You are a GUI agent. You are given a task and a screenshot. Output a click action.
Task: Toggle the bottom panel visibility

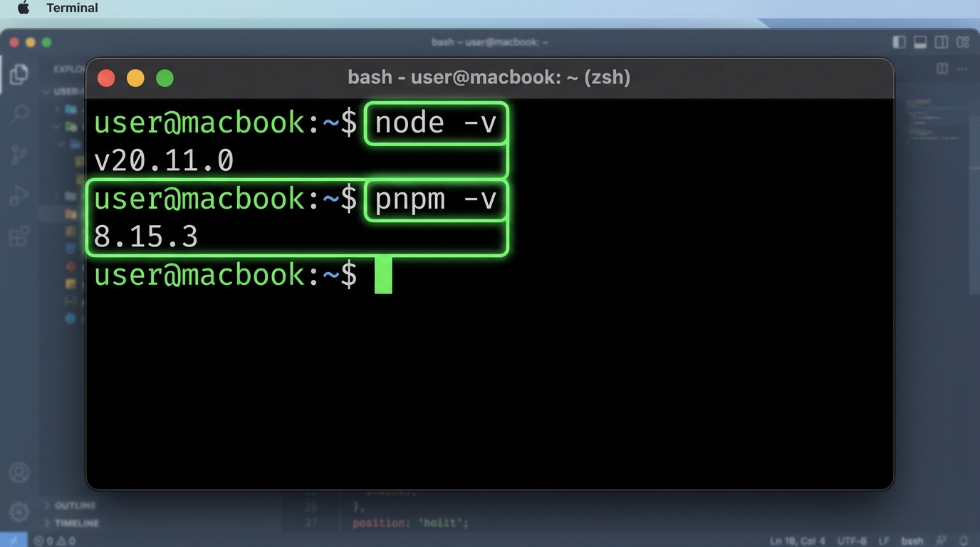920,43
